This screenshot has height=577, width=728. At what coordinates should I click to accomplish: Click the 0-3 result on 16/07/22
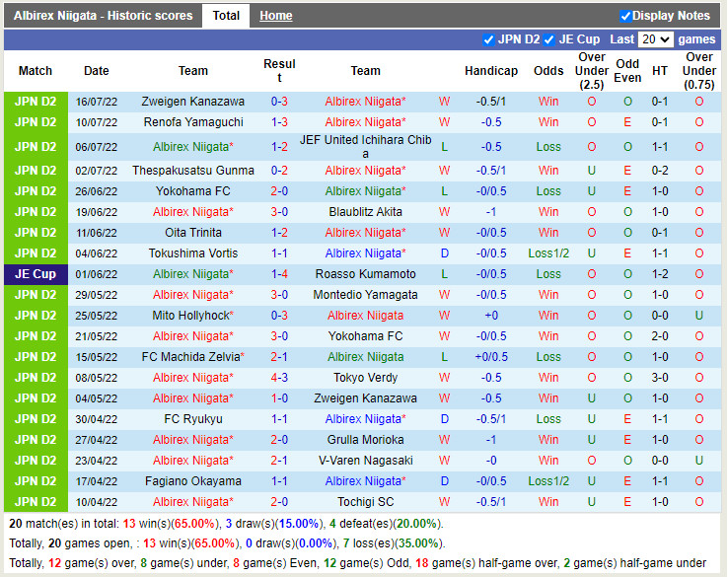pos(279,102)
